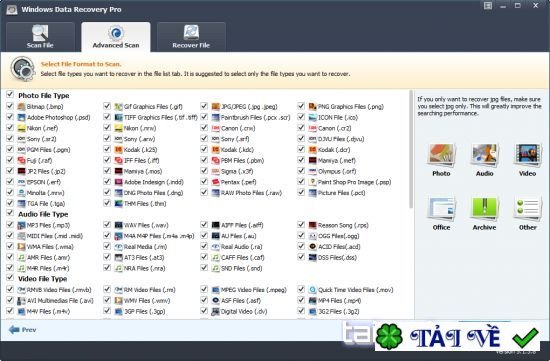Click the Adobe Indesign (.indd) icon
Viewport: 550px width, 361px height.
coord(119,182)
